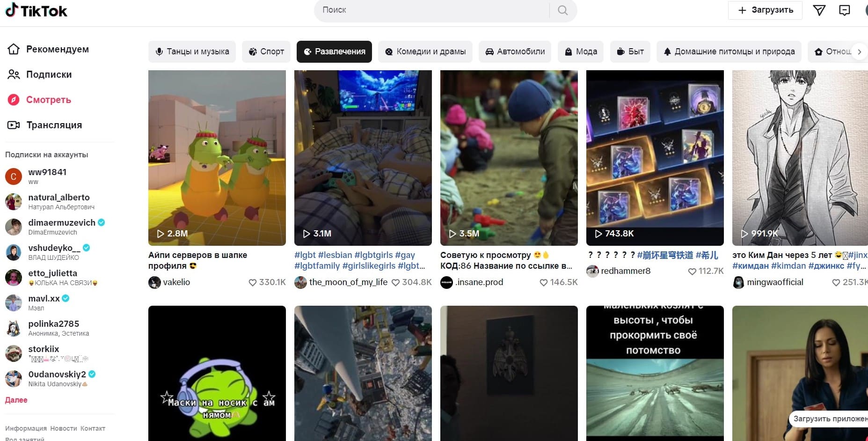Open the Трансляция section
The image size is (868, 441).
(x=54, y=125)
